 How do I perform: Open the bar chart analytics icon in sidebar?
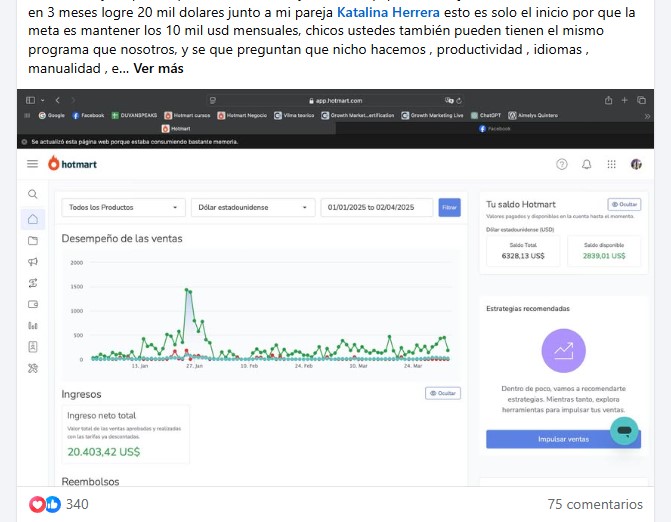[33, 326]
